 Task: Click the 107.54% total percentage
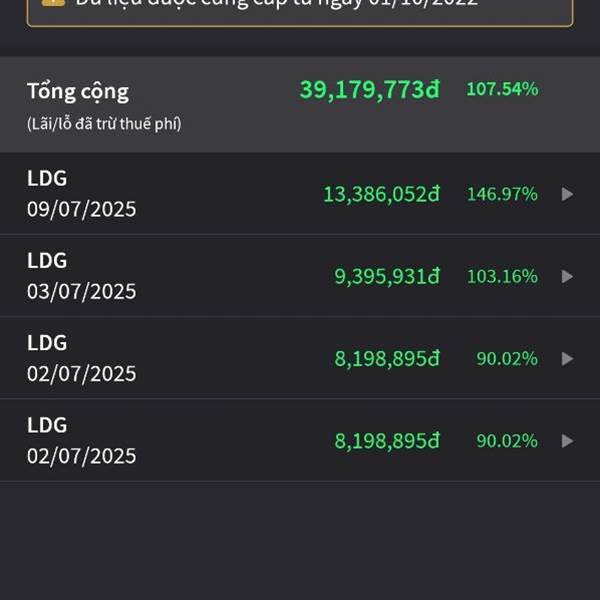502,89
